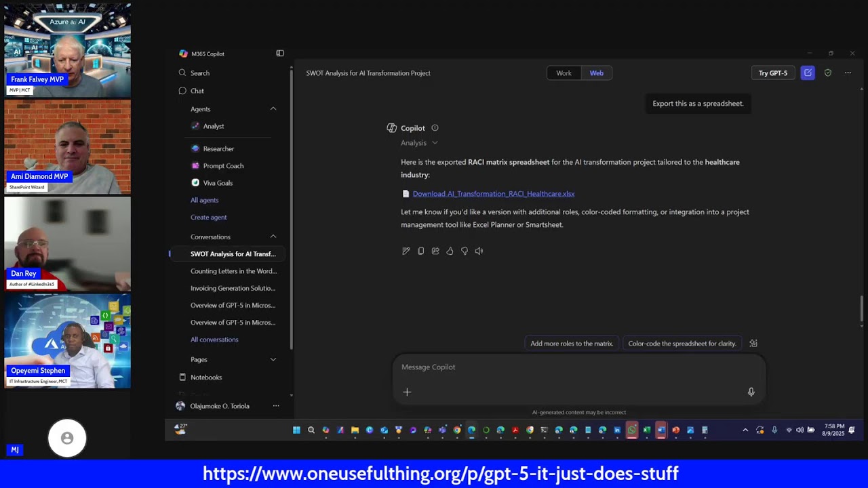The width and height of the screenshot is (868, 488).
Task: Click the Try GPT-5 button
Action: (x=773, y=73)
